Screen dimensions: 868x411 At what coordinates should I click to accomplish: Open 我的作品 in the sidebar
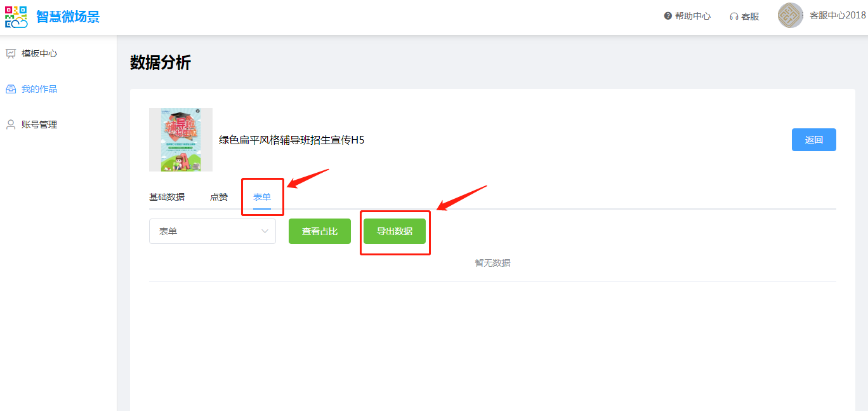[x=39, y=90]
